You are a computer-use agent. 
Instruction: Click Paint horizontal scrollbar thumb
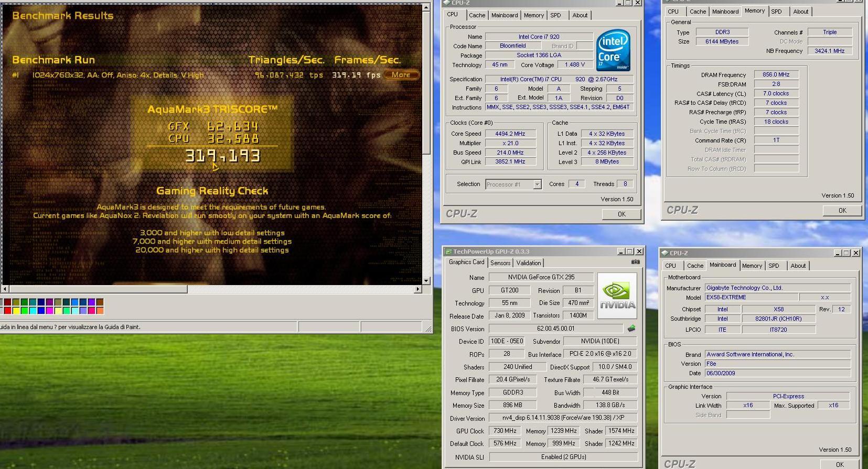click(98, 289)
